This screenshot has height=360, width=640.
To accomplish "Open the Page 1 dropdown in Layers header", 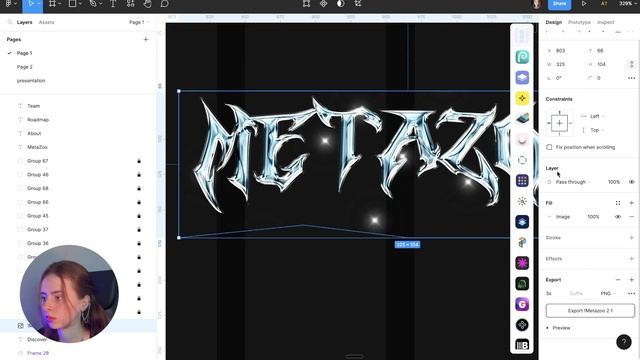I will [139, 22].
